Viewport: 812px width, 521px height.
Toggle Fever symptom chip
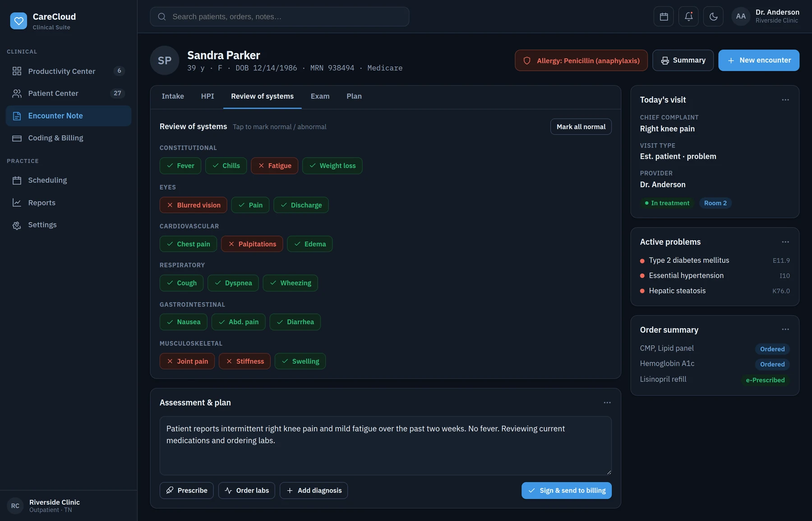coord(180,166)
